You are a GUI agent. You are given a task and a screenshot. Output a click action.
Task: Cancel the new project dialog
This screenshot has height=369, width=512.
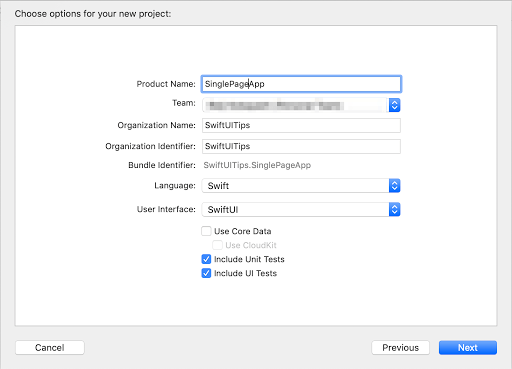50,348
